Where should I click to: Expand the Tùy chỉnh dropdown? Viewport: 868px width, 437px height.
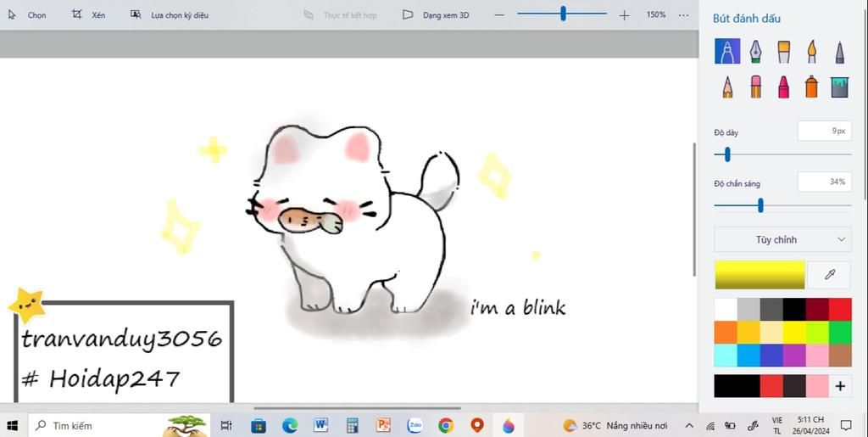pos(782,239)
